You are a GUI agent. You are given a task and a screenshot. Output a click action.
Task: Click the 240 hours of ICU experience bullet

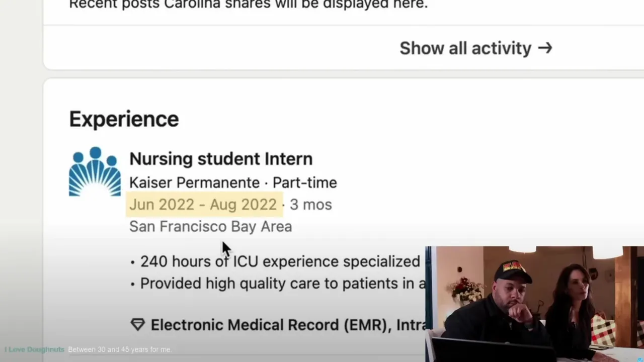click(x=280, y=261)
